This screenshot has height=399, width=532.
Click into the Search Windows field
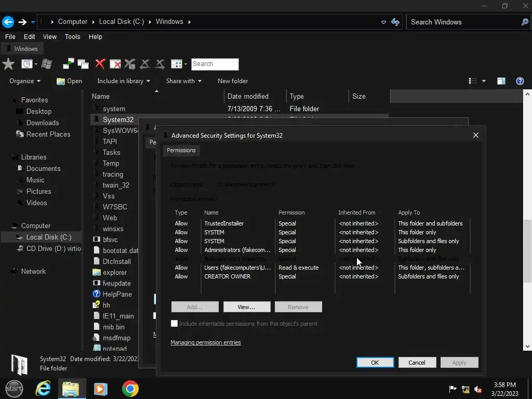[464, 22]
